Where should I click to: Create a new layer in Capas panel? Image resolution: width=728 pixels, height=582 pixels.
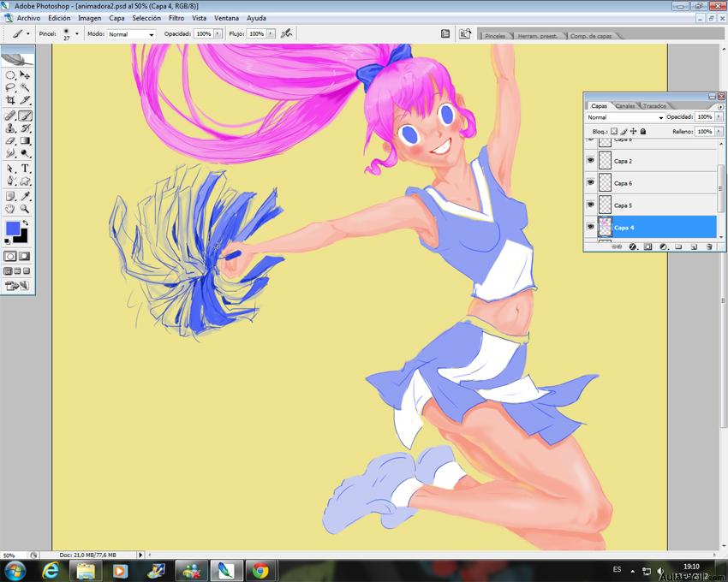pyautogui.click(x=694, y=246)
